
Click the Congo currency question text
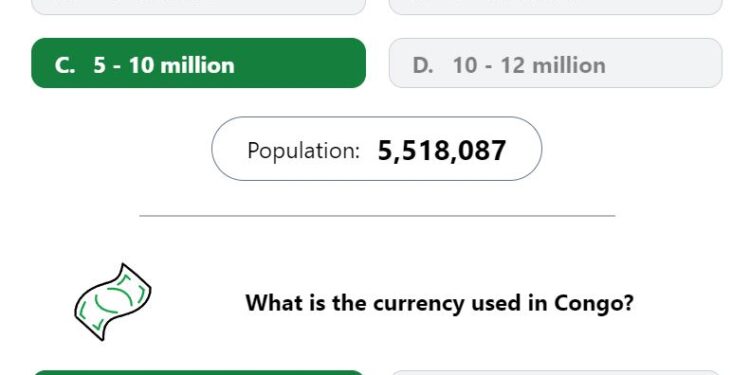tap(439, 303)
